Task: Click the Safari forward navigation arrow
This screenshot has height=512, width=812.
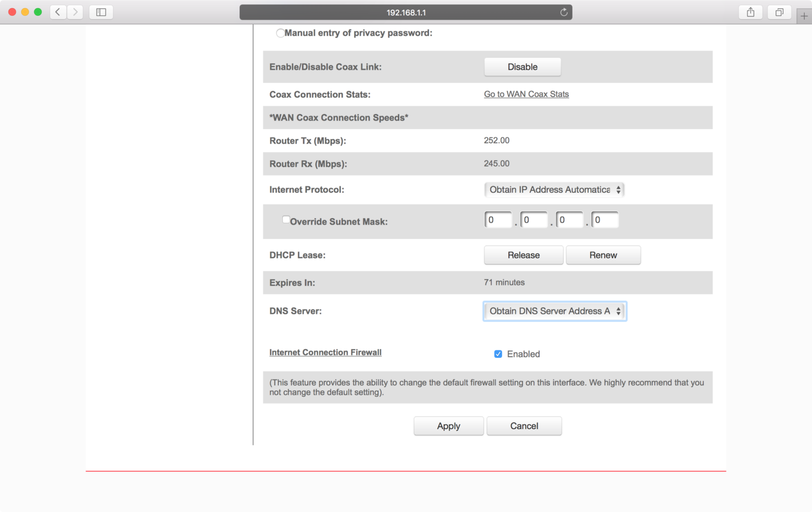Action: (75, 12)
